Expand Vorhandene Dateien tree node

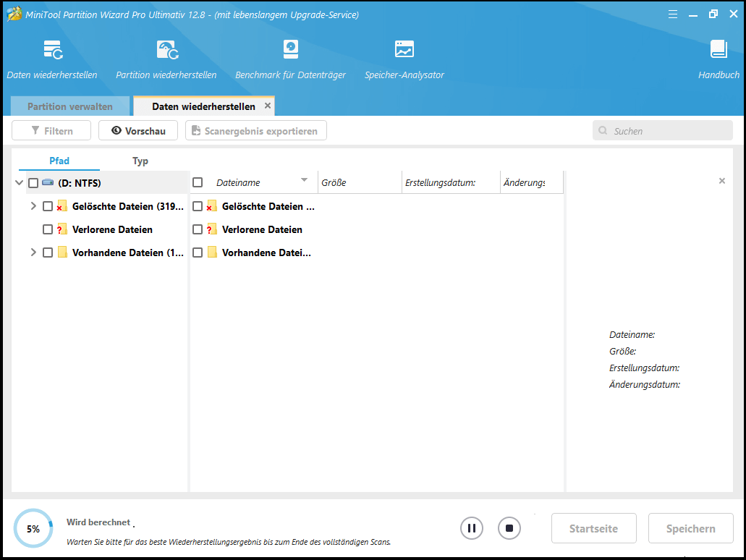[33, 253]
